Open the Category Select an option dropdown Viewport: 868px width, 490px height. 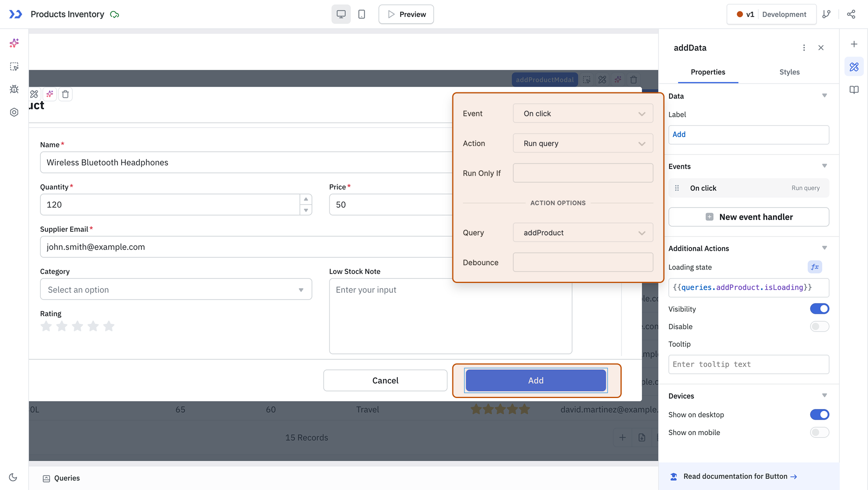176,290
